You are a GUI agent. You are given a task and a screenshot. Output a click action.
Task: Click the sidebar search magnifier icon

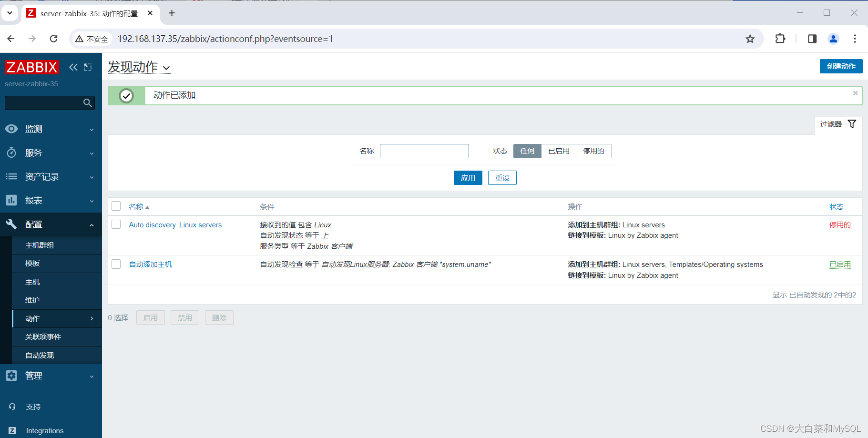point(87,103)
